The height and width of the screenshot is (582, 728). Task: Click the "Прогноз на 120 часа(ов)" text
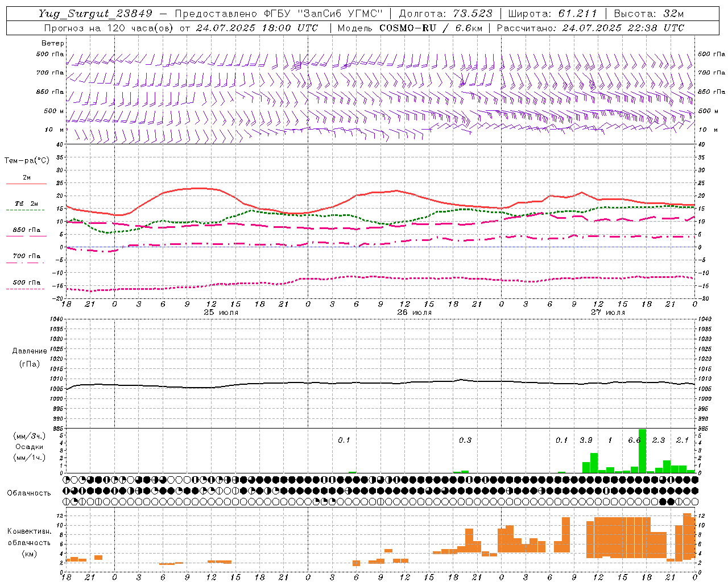(x=109, y=28)
